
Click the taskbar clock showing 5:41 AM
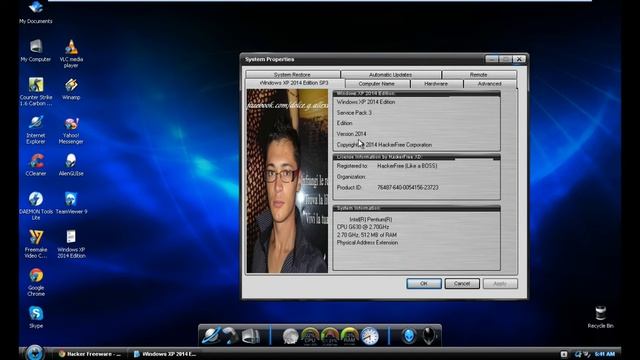605,354
